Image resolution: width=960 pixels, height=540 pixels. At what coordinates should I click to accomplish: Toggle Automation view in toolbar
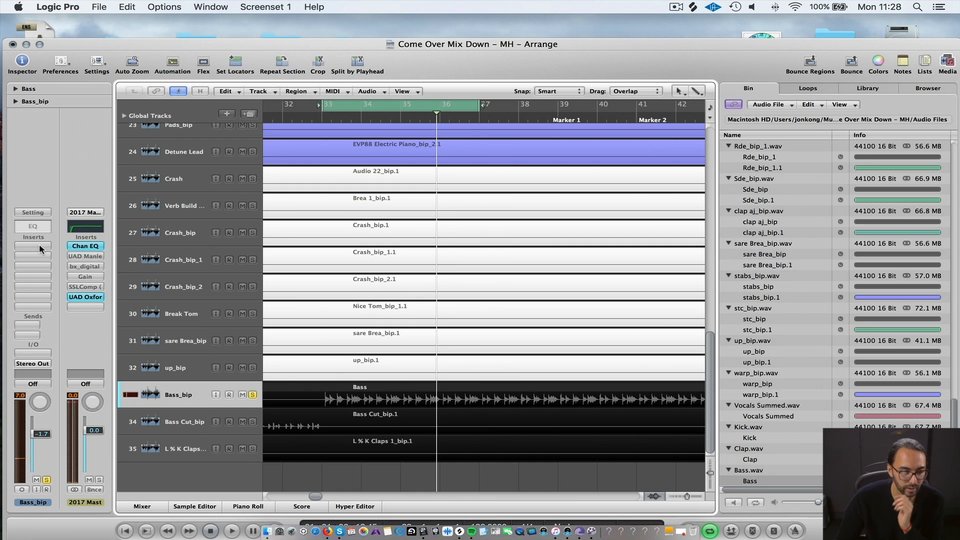(173, 64)
